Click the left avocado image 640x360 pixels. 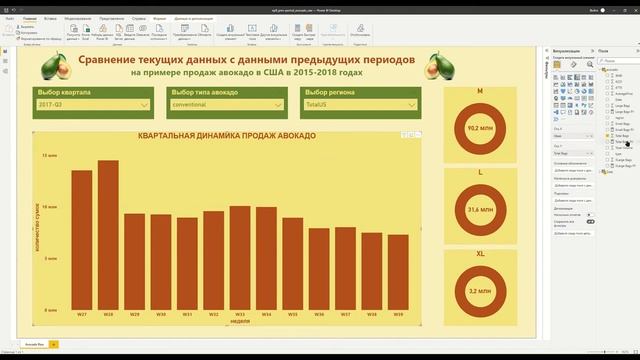56,66
